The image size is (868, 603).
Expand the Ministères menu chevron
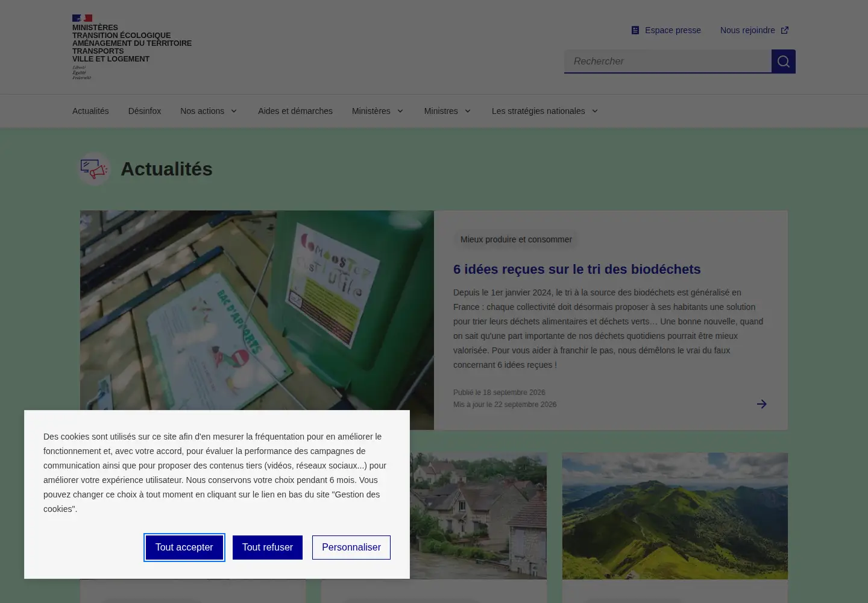(400, 111)
